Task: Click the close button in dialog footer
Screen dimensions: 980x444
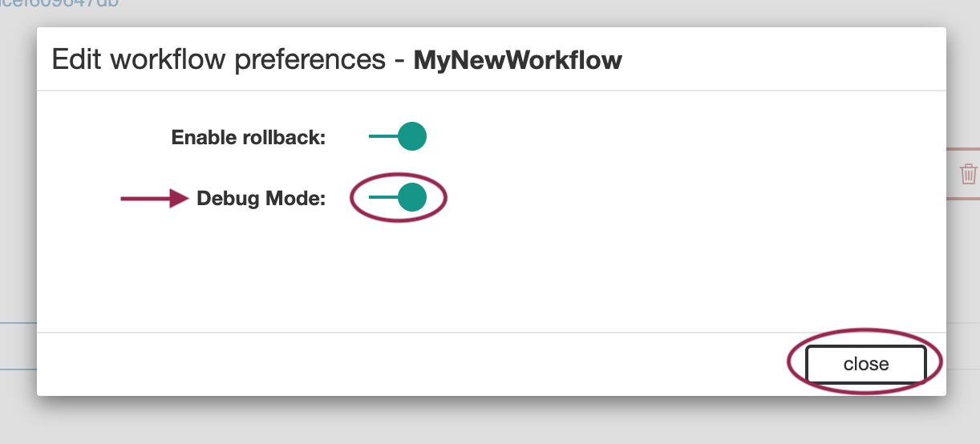Action: (865, 364)
